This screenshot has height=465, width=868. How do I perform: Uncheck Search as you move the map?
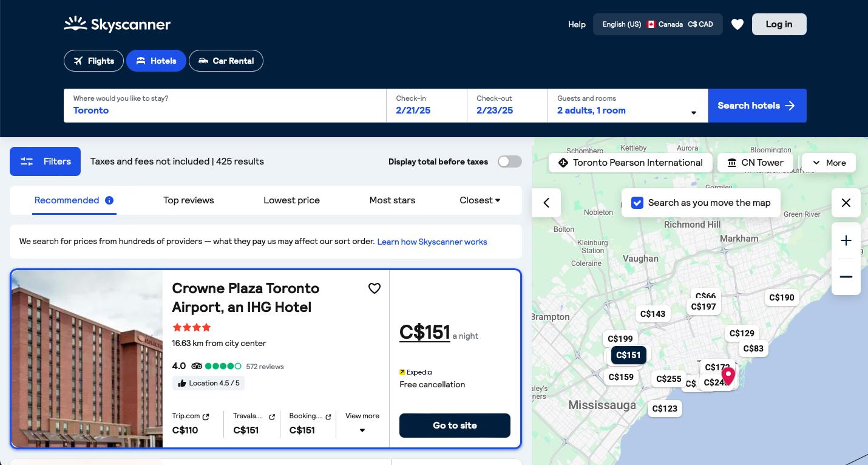point(637,202)
